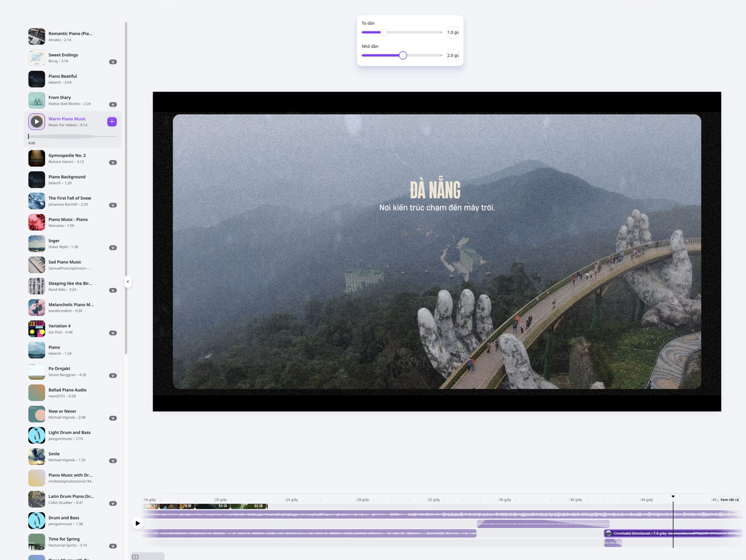Collapse the music side panel with the arrow
Screen dimensions: 746x560
127,282
